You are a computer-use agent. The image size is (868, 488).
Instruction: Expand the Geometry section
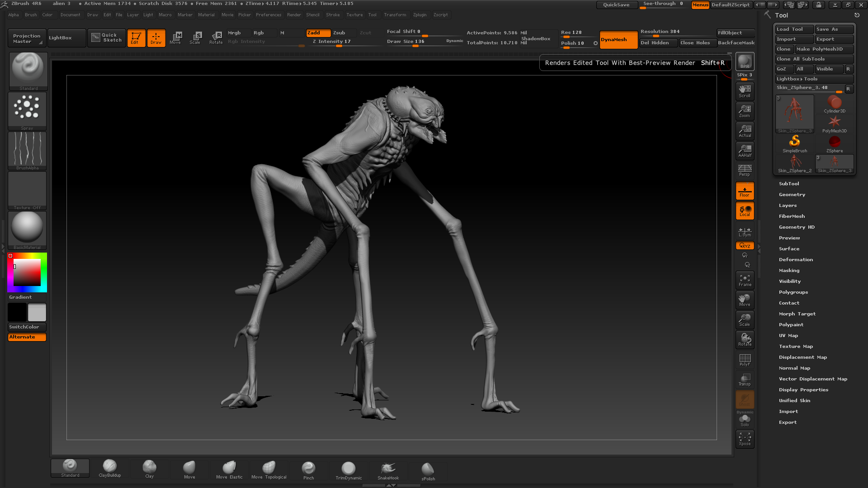(792, 195)
